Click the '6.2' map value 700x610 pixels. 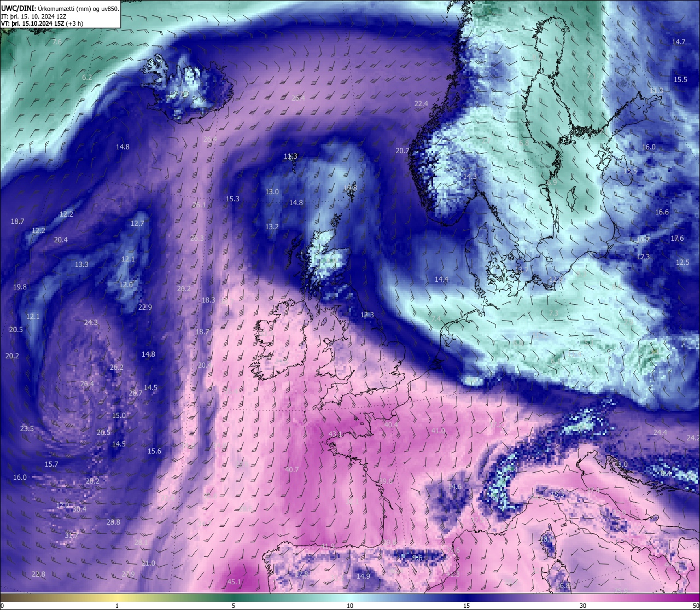coord(87,78)
